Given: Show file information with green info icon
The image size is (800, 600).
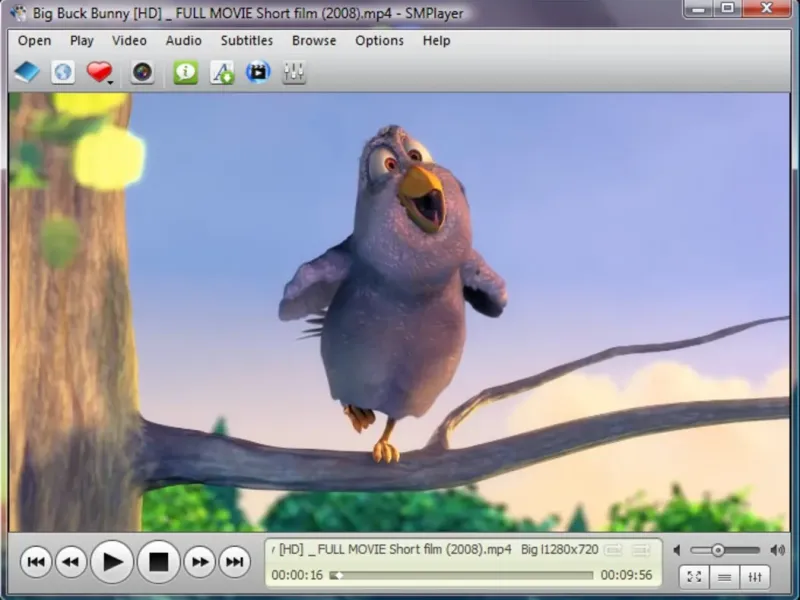Looking at the screenshot, I should click(x=186, y=72).
